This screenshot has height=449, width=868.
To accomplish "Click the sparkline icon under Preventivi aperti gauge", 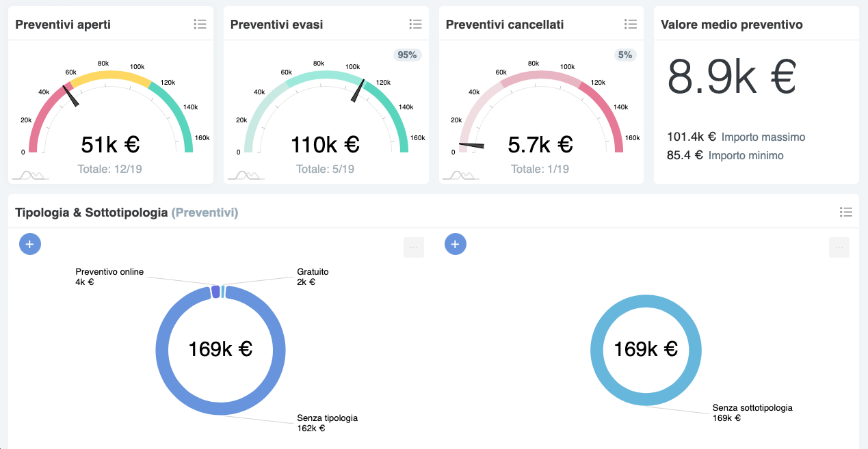I will click(x=30, y=173).
